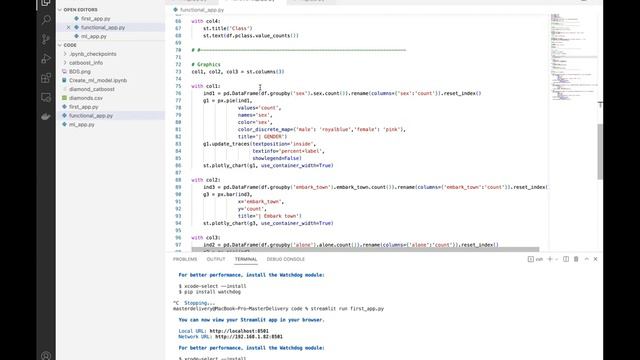Click the 'col1, col2, col3 = st.columns(3)' line
Screen dimensions: 640x360
238,72
